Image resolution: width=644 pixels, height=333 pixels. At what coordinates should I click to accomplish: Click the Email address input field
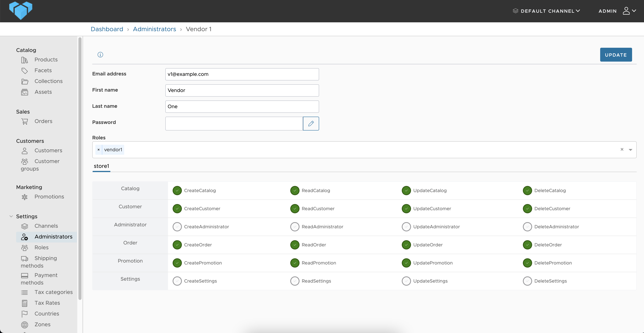(242, 74)
